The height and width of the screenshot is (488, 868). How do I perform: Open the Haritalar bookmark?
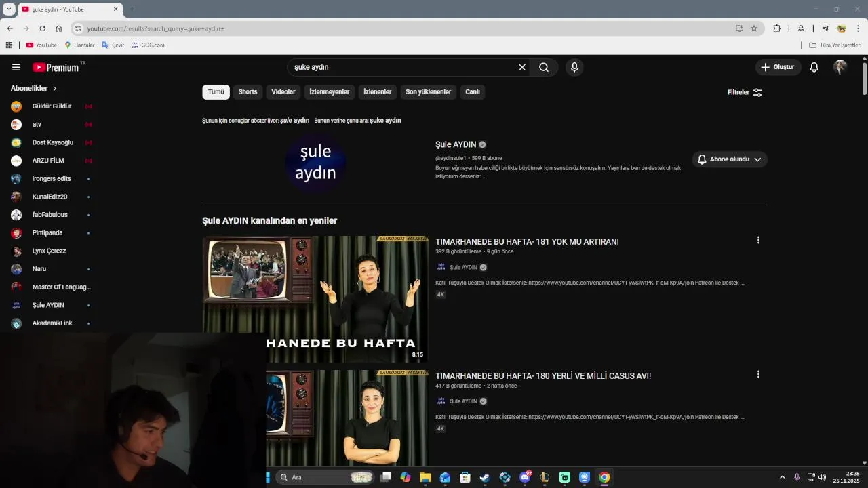[79, 45]
